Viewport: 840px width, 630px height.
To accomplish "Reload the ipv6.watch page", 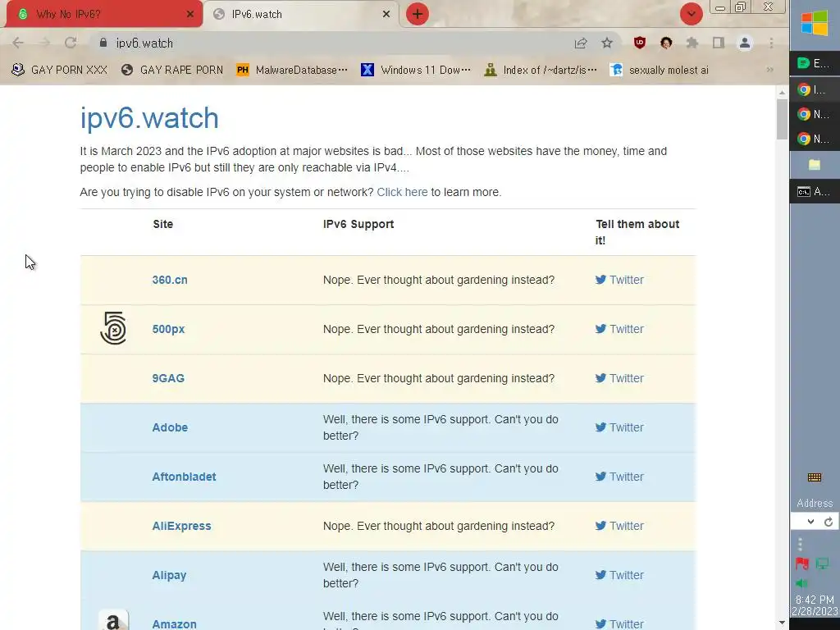I will pyautogui.click(x=71, y=43).
